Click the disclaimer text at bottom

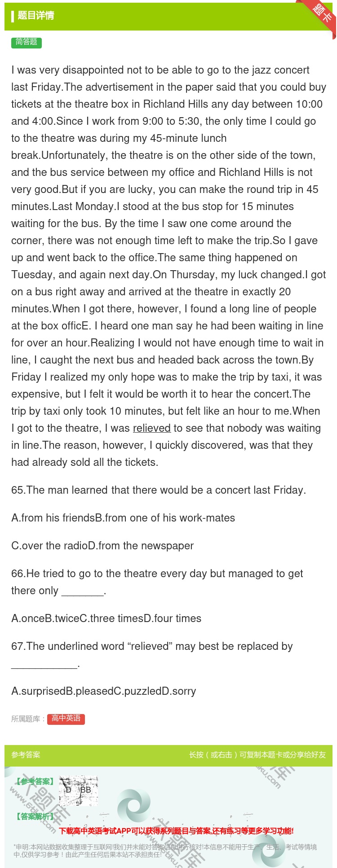[165, 850]
